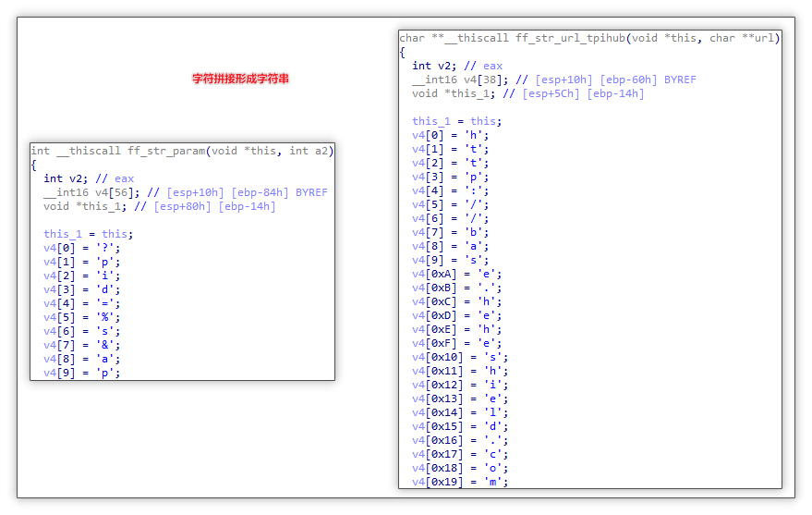812x515 pixels.
Task: Click the v4[4] = '=' assignment line
Action: [82, 303]
